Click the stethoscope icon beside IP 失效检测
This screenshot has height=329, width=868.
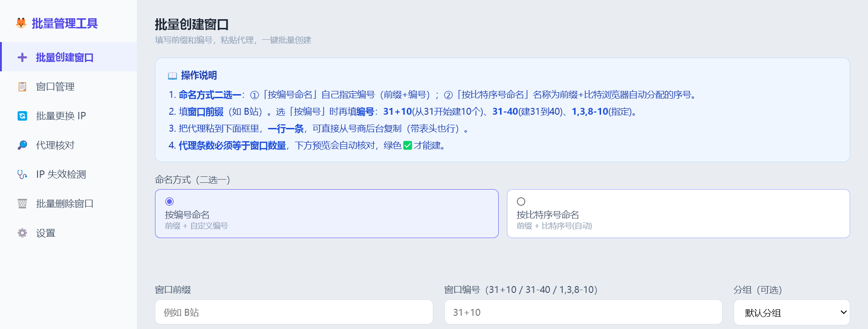(22, 175)
